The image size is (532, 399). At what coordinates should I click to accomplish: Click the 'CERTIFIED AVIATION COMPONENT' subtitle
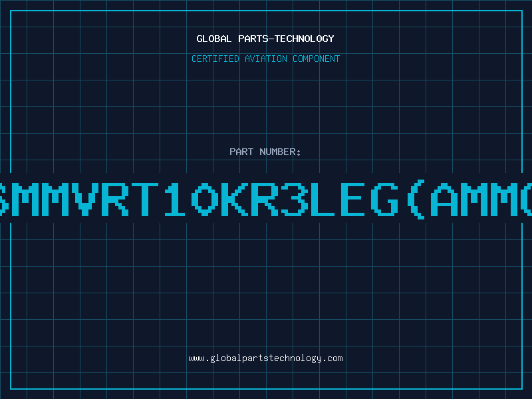click(265, 59)
